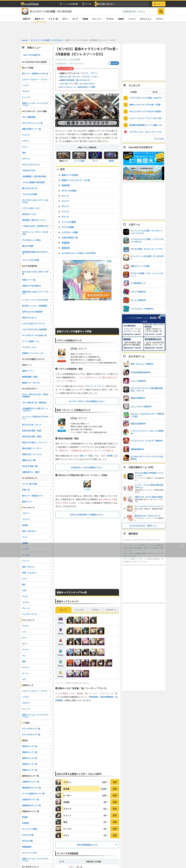Click the yellow search magnifier button
186x868 pixels.
tap(161, 11)
